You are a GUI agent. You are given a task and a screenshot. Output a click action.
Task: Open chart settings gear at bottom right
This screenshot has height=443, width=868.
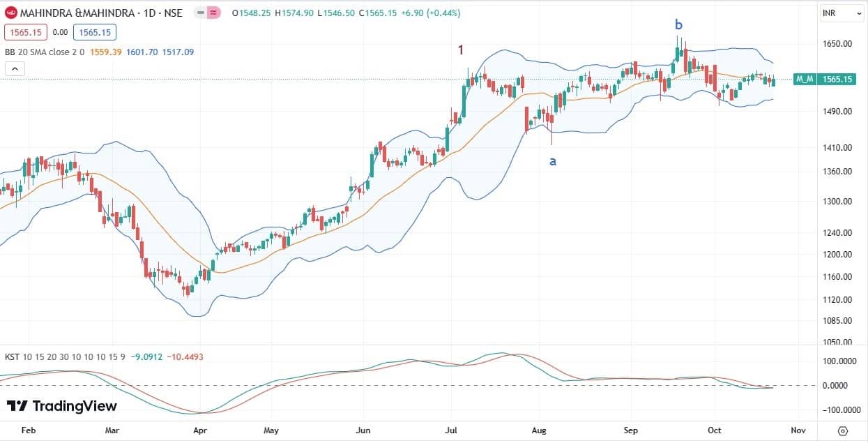[x=843, y=430]
